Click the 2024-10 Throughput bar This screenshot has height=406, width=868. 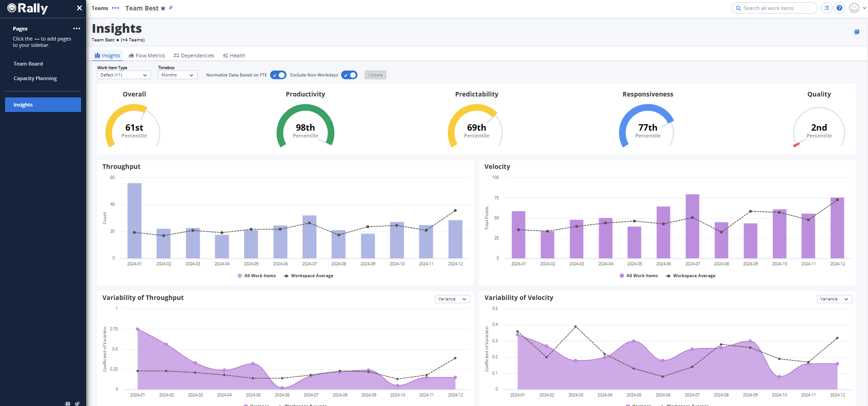tap(397, 240)
